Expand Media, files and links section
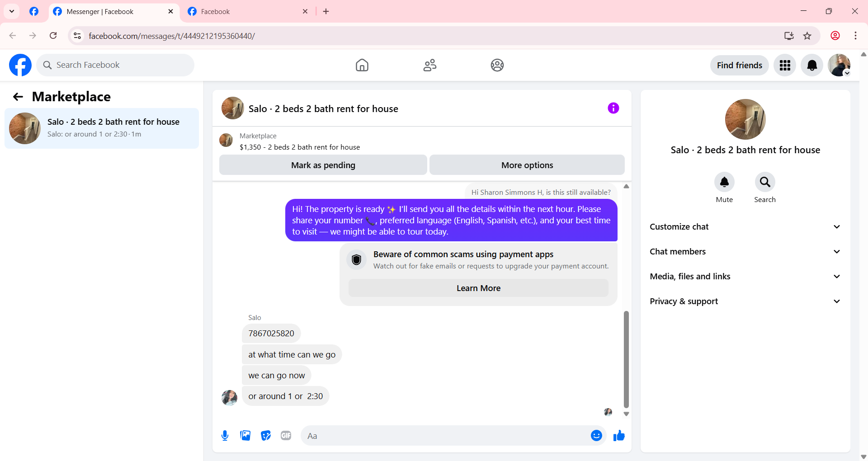This screenshot has height=461, width=868. pyautogui.click(x=745, y=277)
